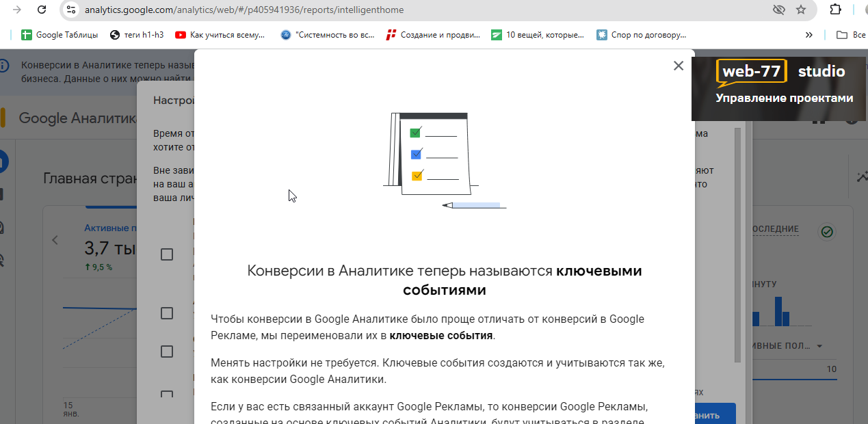This screenshot has width=868, height=424.
Task: Open the Как учиться всему bookmark
Action: pyautogui.click(x=220, y=34)
